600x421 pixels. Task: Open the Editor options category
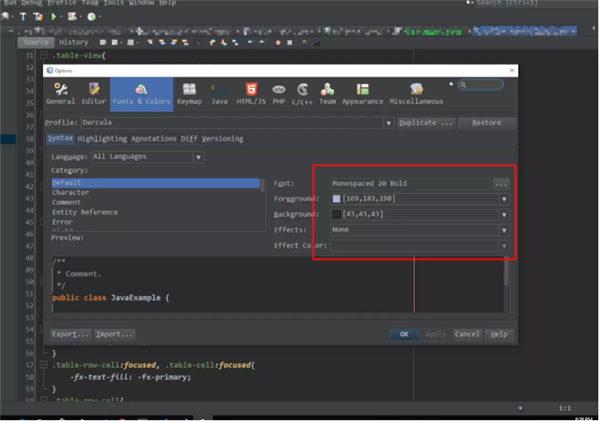pos(94,94)
